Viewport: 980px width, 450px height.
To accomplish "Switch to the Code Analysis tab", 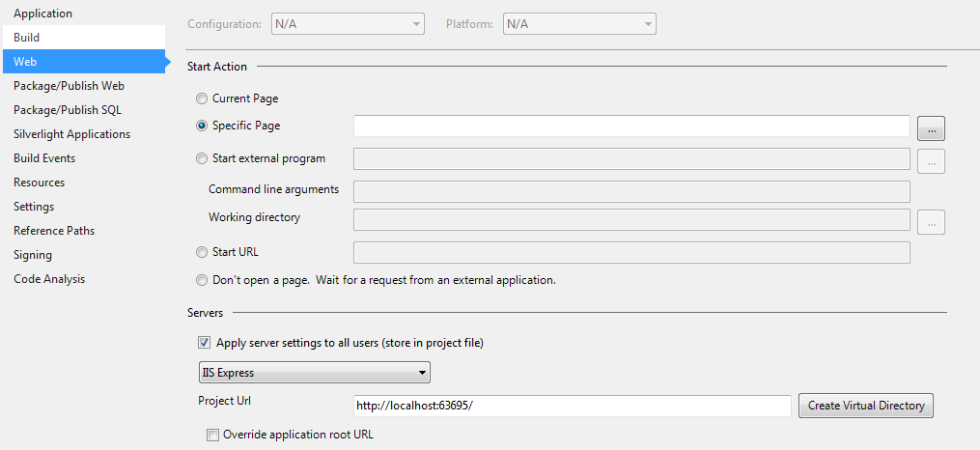I will [49, 279].
